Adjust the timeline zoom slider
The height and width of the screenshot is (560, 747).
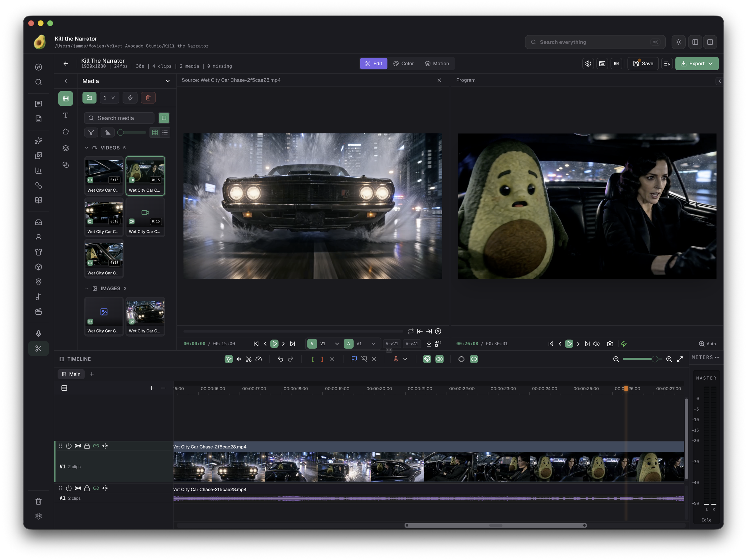point(642,359)
